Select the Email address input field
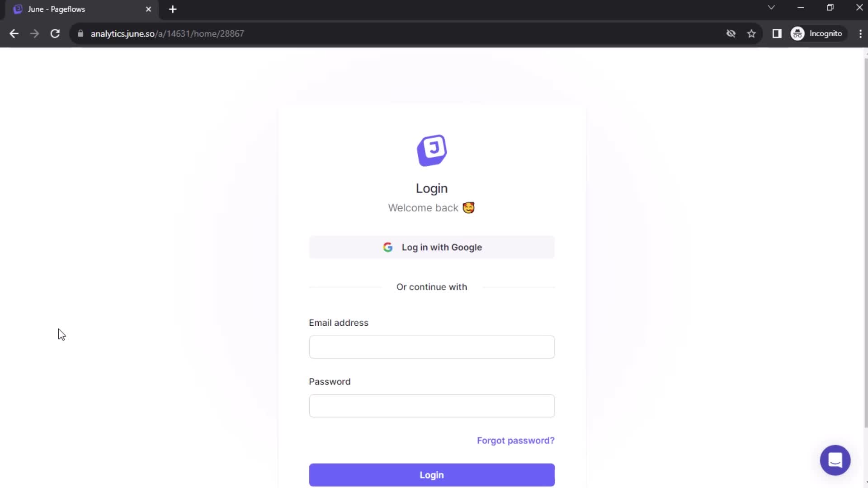The image size is (868, 488). click(x=432, y=347)
